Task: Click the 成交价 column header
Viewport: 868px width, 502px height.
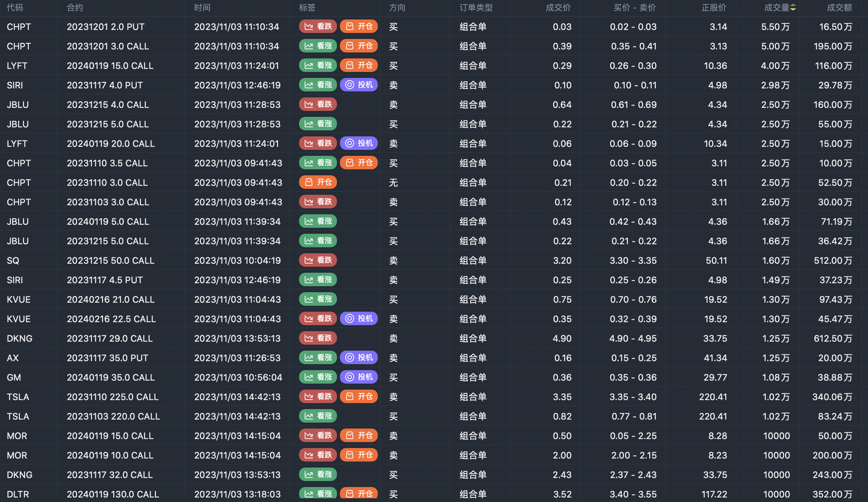Action: [x=558, y=8]
